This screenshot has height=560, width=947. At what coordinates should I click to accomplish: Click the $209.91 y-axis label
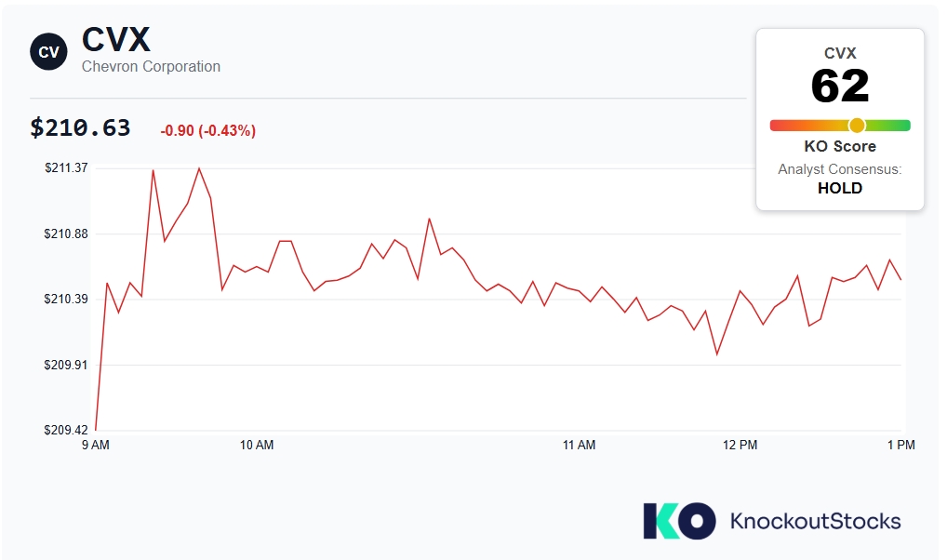pos(66,365)
